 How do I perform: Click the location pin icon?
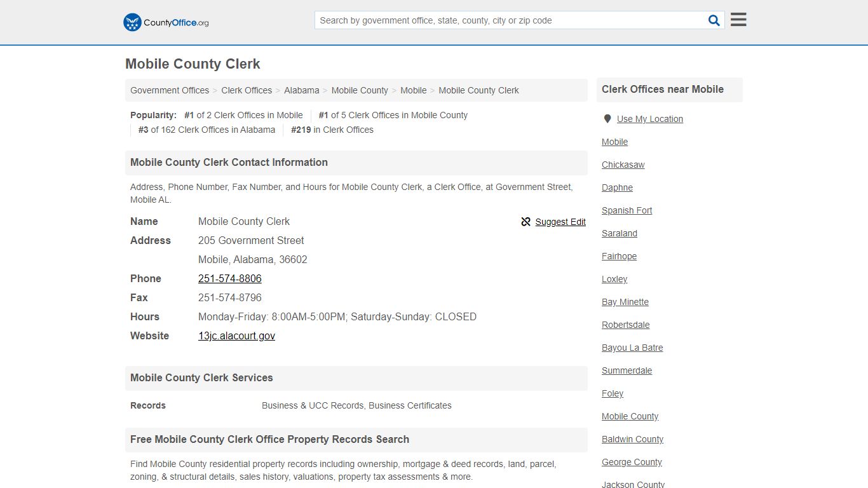click(607, 119)
